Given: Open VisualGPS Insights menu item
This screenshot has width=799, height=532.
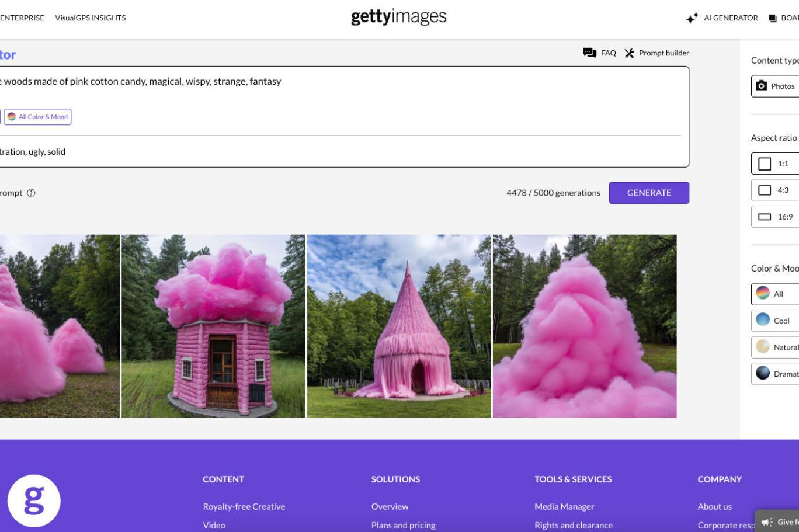Looking at the screenshot, I should pyautogui.click(x=91, y=18).
